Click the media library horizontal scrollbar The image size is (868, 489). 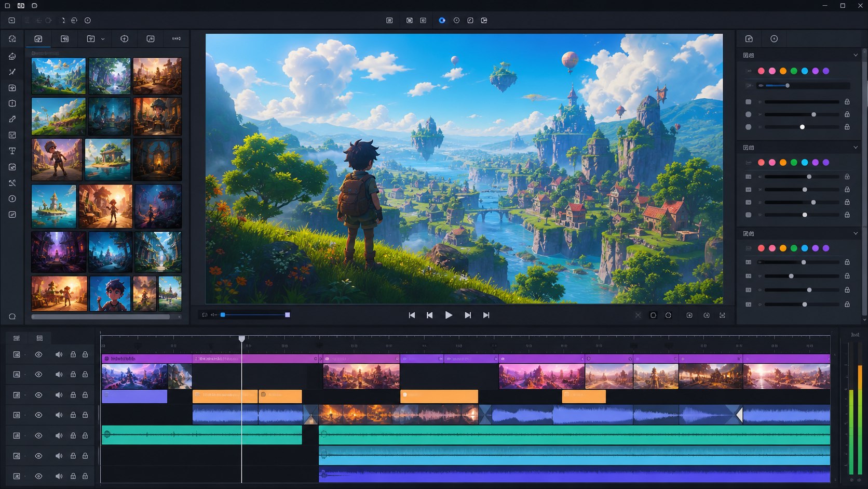click(101, 316)
